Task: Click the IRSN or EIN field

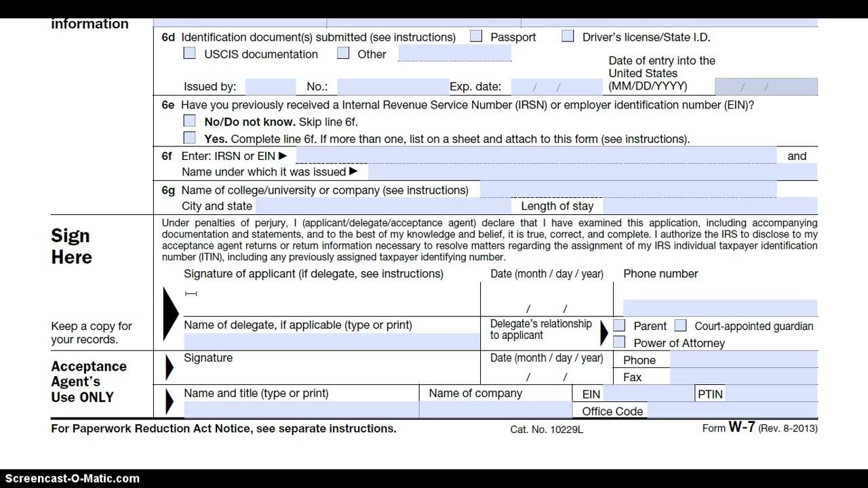Action: click(536, 155)
